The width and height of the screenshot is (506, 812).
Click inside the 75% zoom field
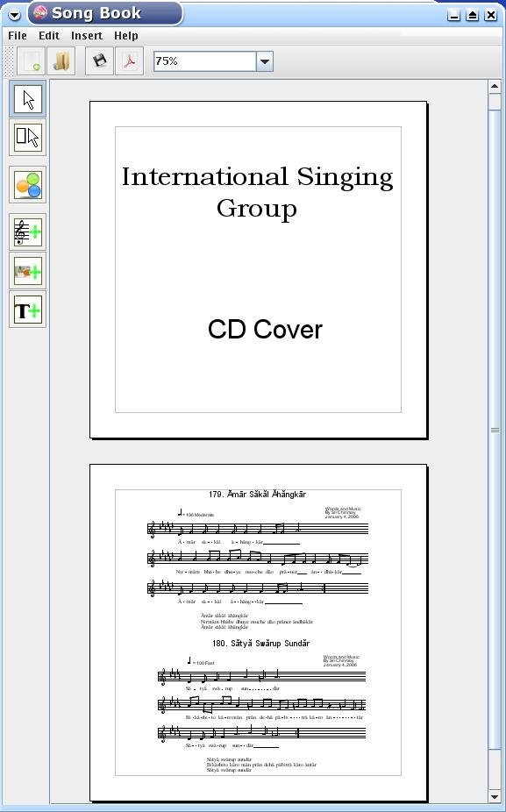pos(205,61)
